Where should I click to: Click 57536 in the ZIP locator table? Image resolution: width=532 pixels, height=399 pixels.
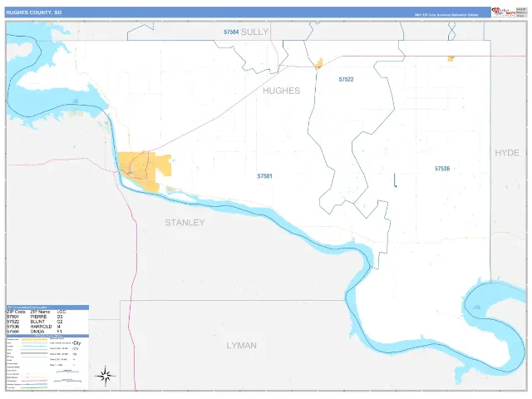[x=13, y=327]
